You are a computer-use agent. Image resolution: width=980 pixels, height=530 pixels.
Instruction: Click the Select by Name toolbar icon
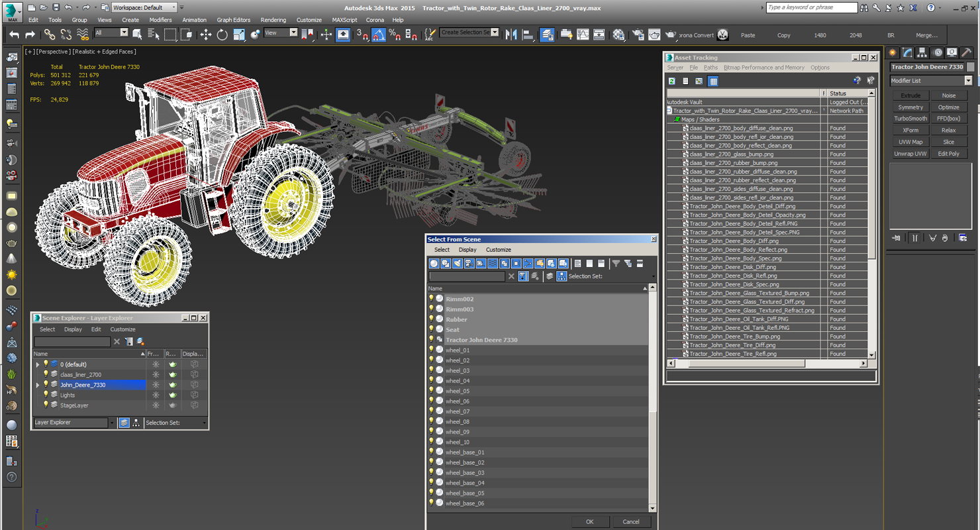154,34
